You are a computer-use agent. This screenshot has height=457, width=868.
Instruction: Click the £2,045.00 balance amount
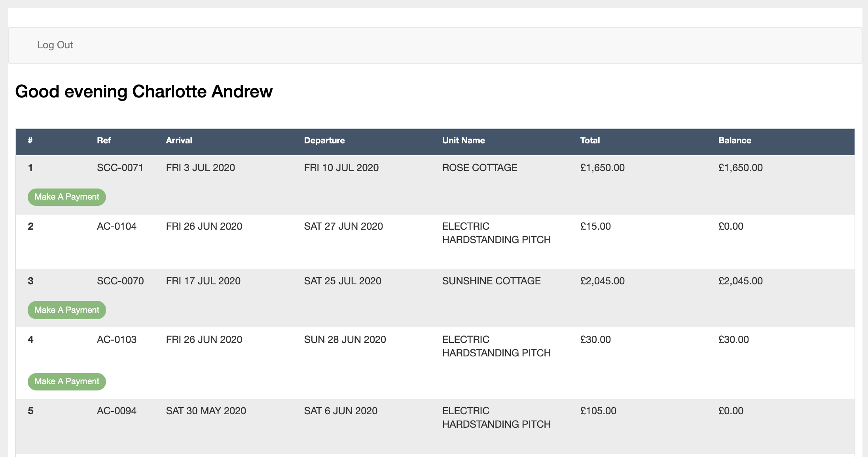pos(740,281)
